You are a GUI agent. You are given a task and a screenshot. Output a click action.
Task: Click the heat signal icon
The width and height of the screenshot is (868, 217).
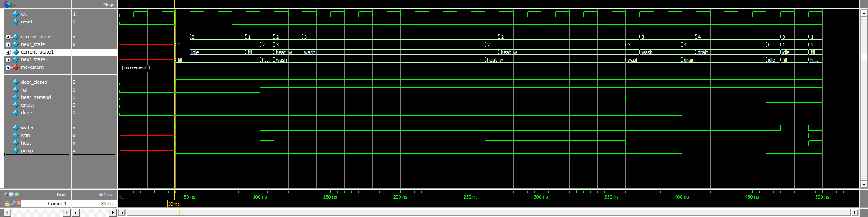pos(16,143)
